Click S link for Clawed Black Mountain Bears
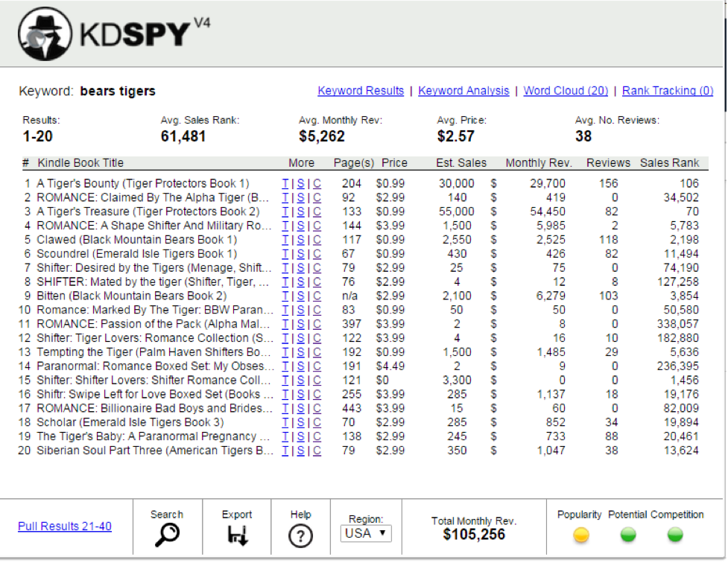 click(301, 240)
